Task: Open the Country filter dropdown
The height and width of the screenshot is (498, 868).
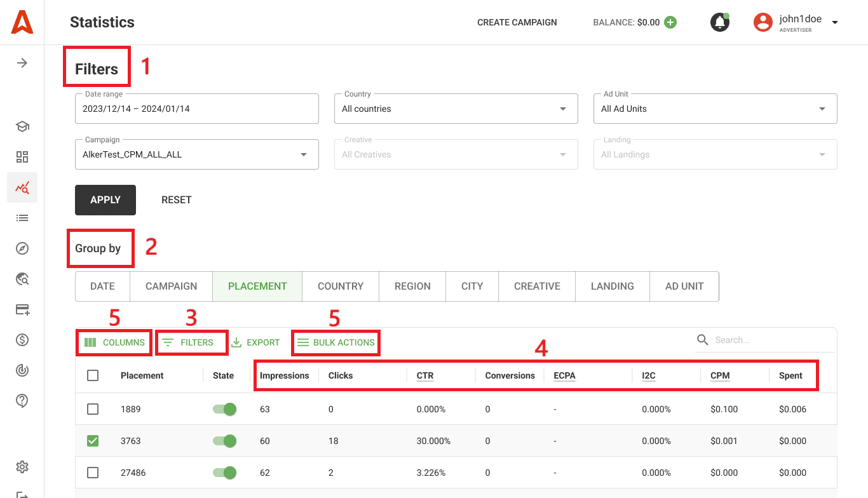Action: (562, 108)
